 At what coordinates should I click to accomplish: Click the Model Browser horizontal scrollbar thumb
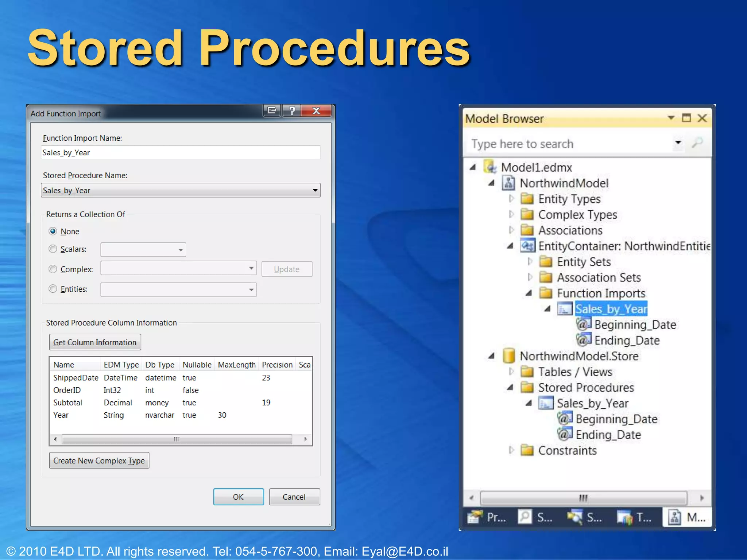coord(584,498)
